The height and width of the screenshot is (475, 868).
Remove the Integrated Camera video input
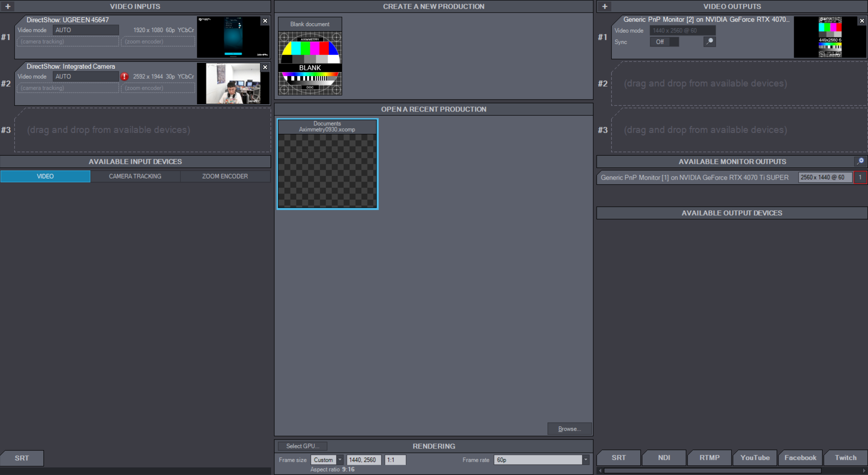coord(265,68)
